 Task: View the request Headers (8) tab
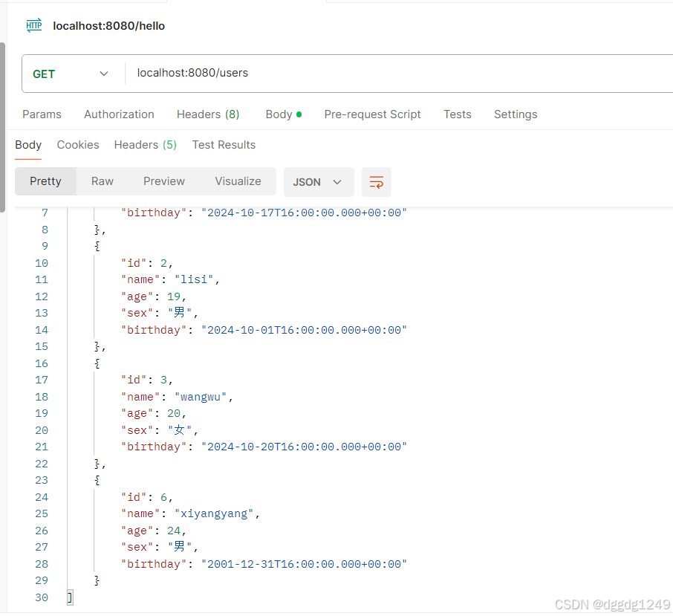[x=207, y=114]
